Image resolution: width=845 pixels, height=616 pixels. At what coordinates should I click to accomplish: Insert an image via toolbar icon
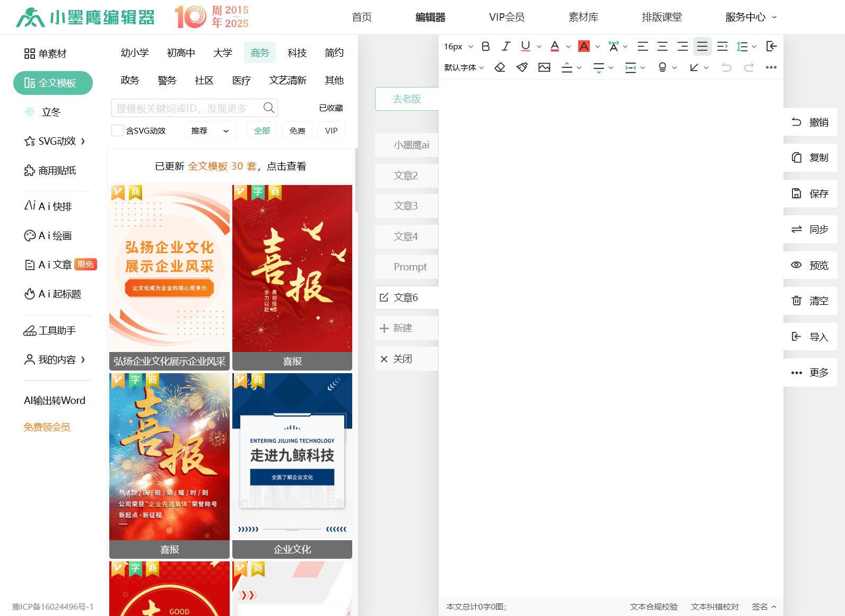pyautogui.click(x=544, y=67)
